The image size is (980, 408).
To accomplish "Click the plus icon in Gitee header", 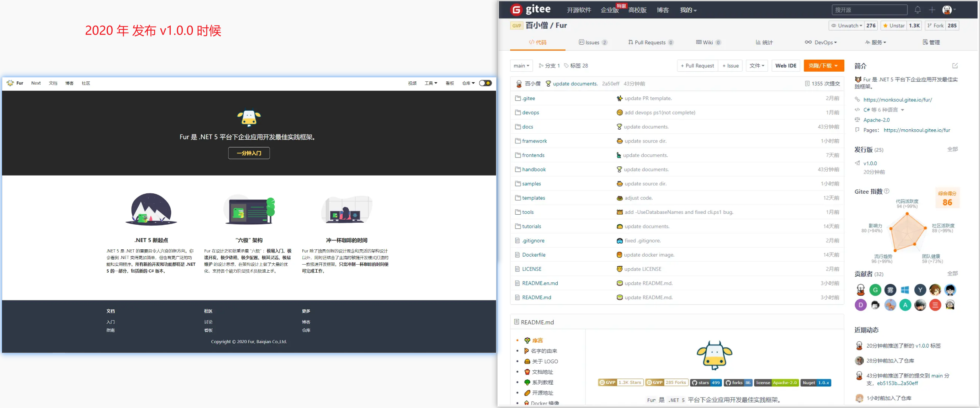I will point(932,10).
